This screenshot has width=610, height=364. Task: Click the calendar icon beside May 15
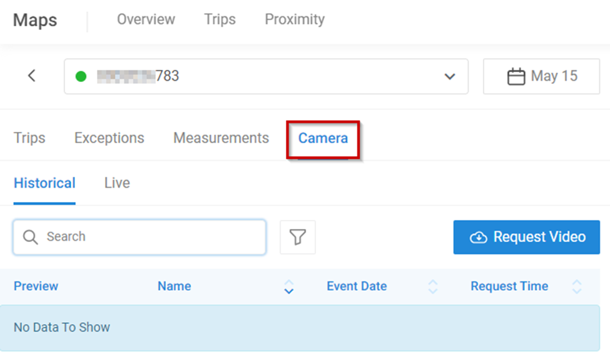516,77
